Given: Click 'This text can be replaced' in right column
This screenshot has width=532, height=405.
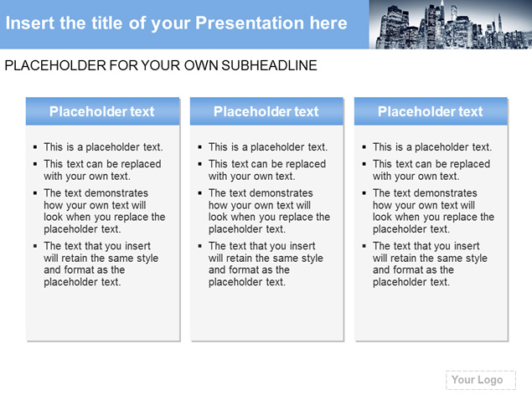Looking at the screenshot, I should point(431,164).
